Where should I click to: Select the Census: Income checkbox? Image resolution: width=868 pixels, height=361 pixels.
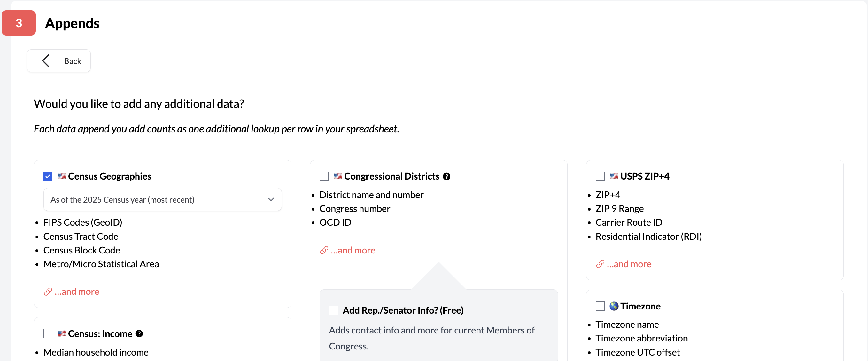pos(48,333)
